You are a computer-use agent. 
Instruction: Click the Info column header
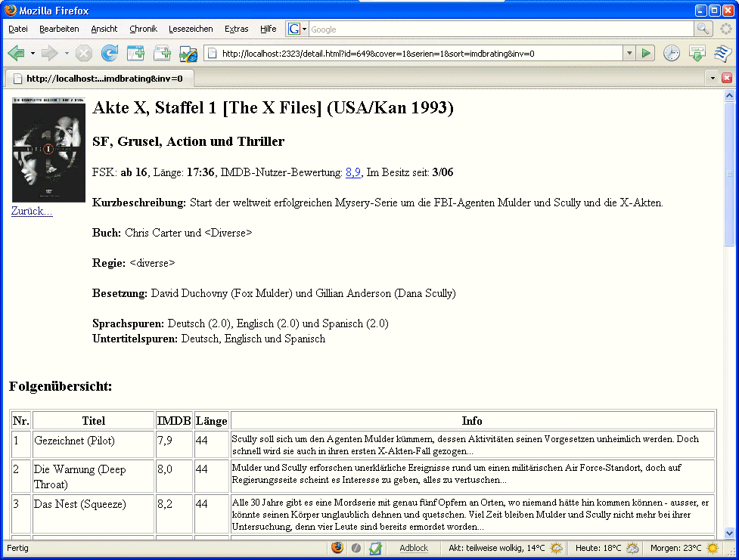[x=472, y=421]
